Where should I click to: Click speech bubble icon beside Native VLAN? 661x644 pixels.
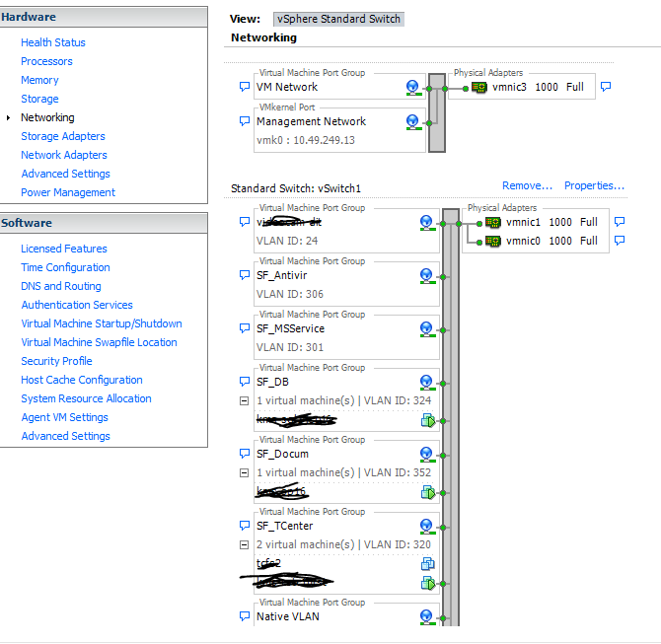pos(245,616)
